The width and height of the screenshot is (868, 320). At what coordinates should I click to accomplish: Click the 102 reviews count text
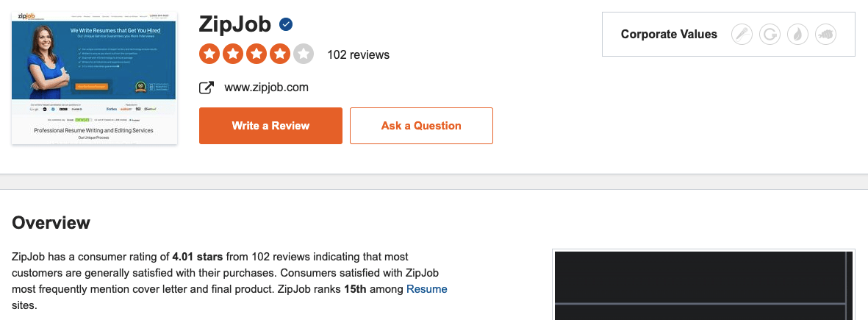pos(358,55)
